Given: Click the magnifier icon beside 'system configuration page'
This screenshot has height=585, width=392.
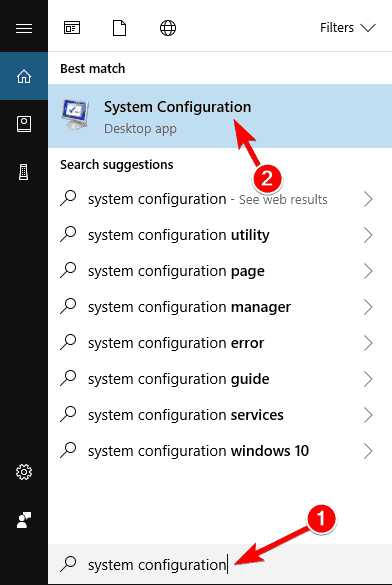Looking at the screenshot, I should pos(68,270).
